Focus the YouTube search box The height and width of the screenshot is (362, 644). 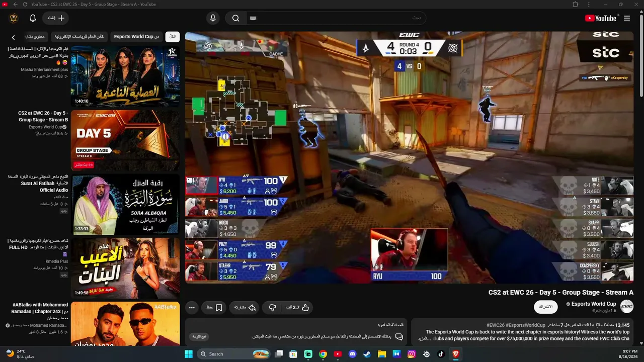click(x=336, y=18)
